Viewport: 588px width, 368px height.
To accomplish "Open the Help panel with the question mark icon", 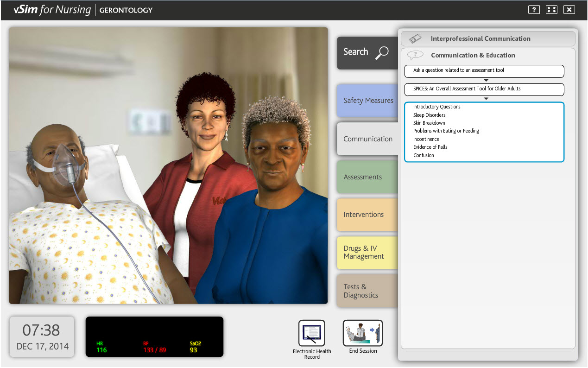I will (533, 9).
